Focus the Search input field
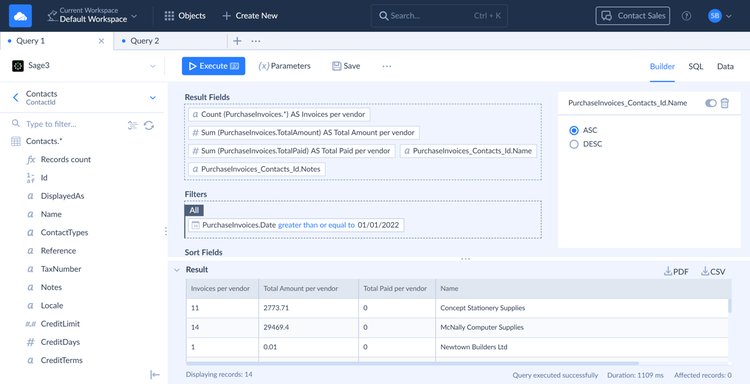The width and height of the screenshot is (750, 384). tap(439, 16)
